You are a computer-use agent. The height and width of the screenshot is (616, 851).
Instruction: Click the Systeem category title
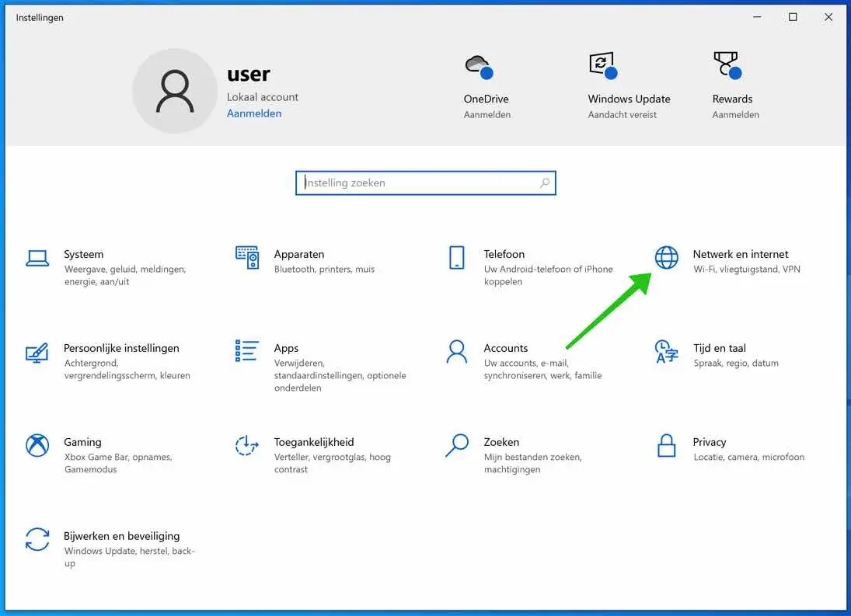84,254
